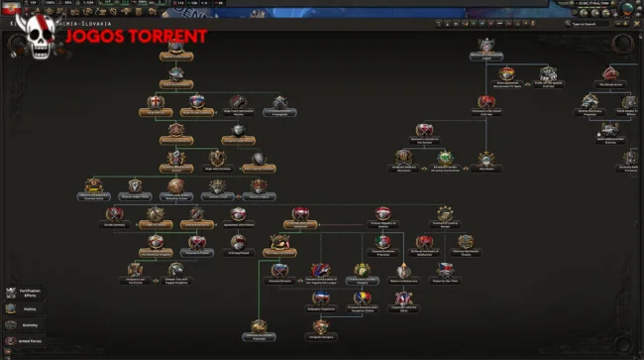Toggle the first focus filter icon
Screen dimensions: 644x360
point(439,24)
